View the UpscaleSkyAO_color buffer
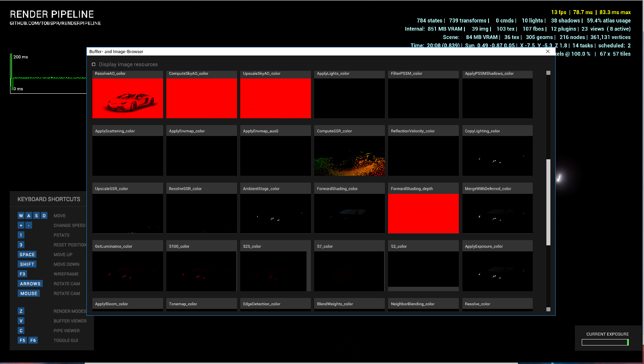644x364 pixels. 275,98
